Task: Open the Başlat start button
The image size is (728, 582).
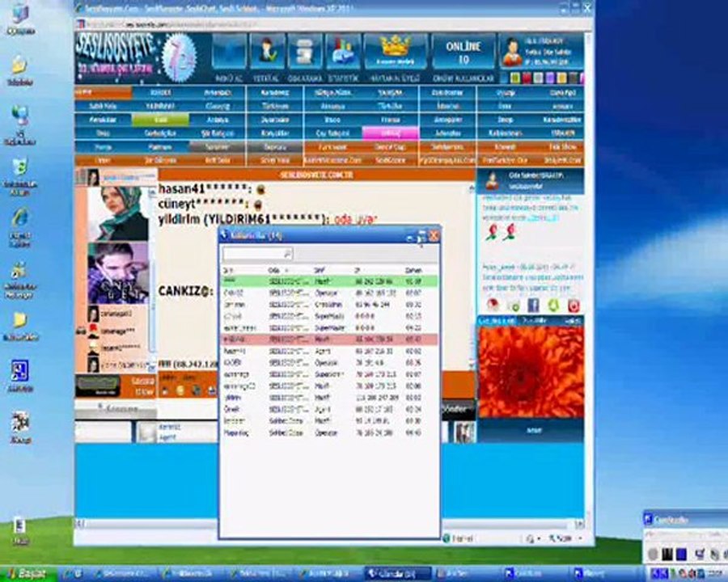Action: tap(28, 574)
